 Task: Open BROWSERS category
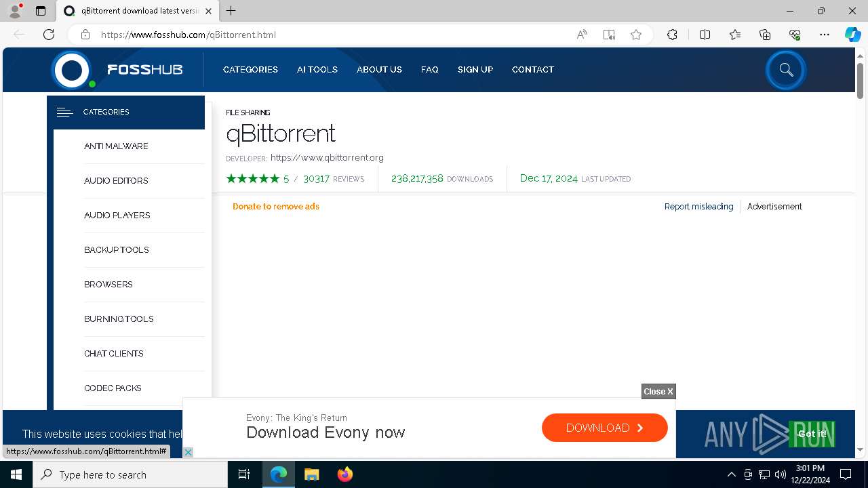click(x=108, y=285)
